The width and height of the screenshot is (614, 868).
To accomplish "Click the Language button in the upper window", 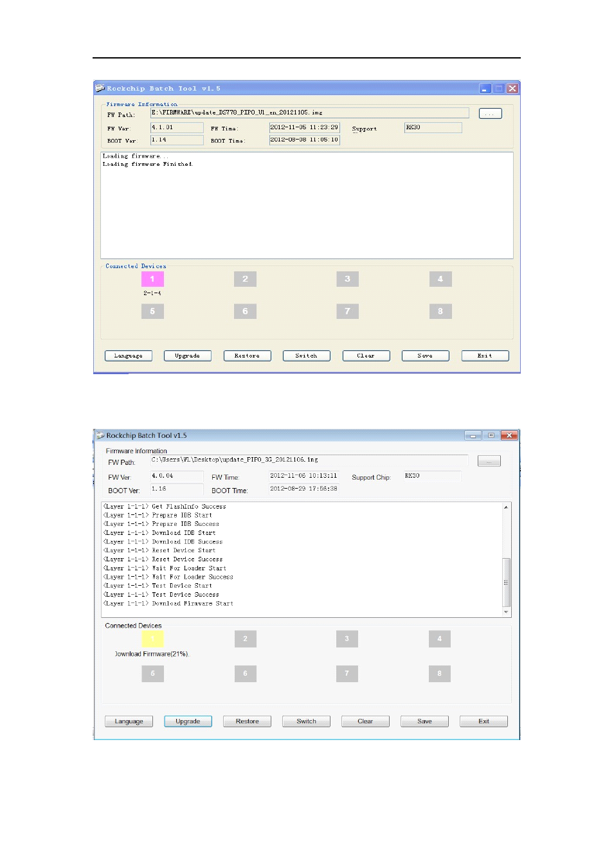I will (x=129, y=356).
